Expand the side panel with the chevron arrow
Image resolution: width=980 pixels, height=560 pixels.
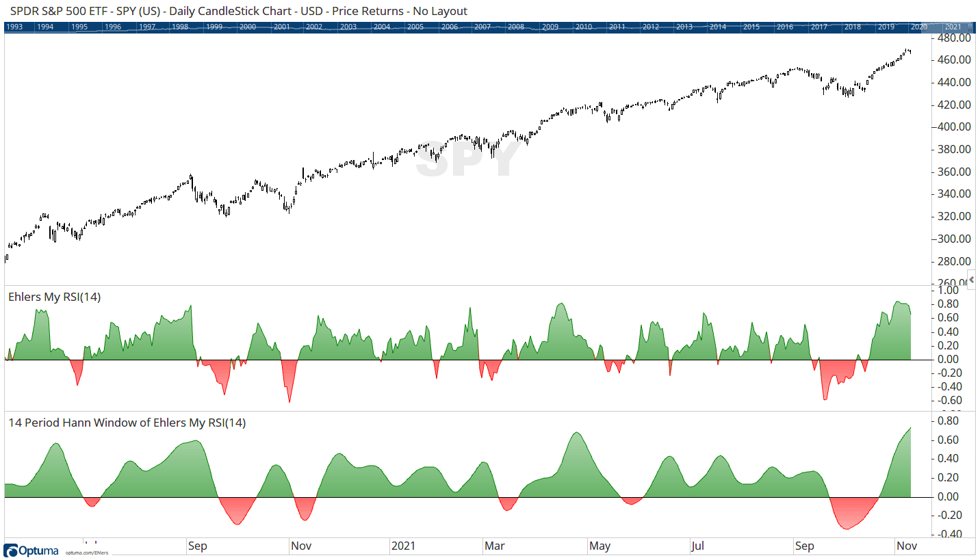pos(972,280)
